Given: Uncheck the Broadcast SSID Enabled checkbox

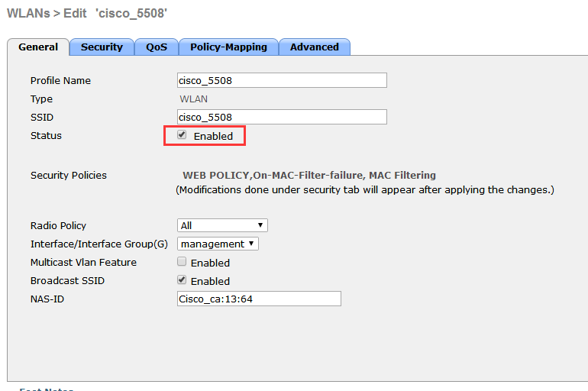Looking at the screenshot, I should (x=182, y=280).
